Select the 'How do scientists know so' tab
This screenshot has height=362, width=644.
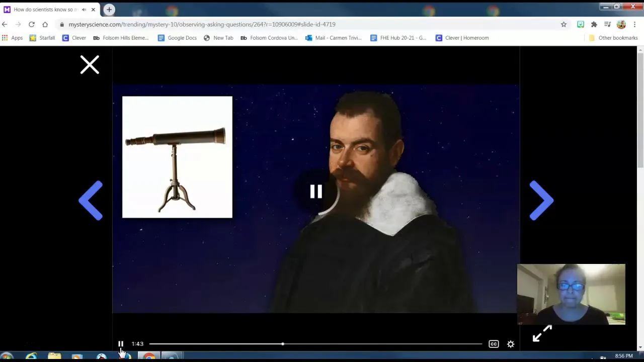coord(50,10)
